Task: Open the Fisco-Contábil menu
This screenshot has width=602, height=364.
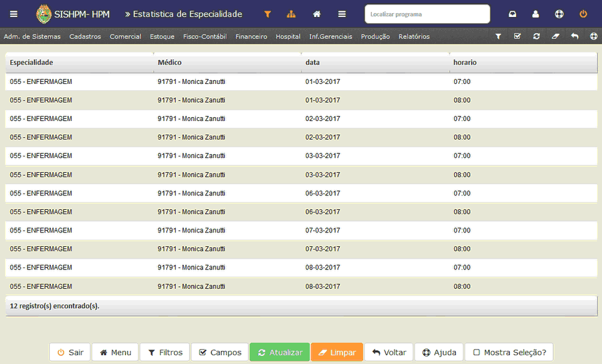Action: (x=204, y=36)
